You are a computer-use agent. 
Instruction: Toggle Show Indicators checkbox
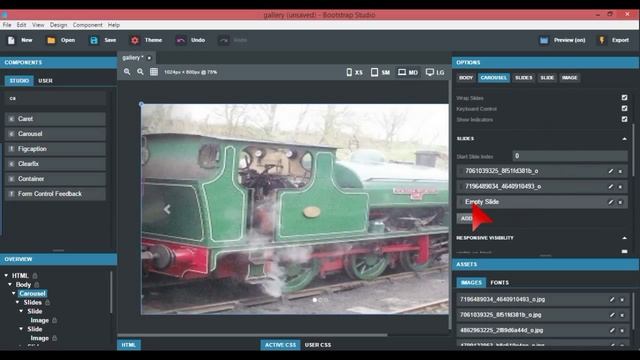[624, 119]
